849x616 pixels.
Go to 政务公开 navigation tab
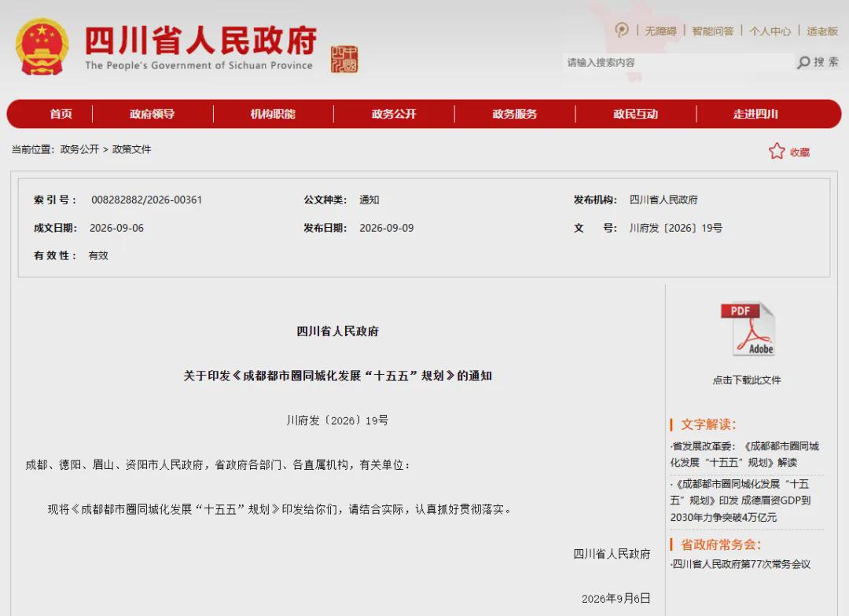[x=394, y=114]
